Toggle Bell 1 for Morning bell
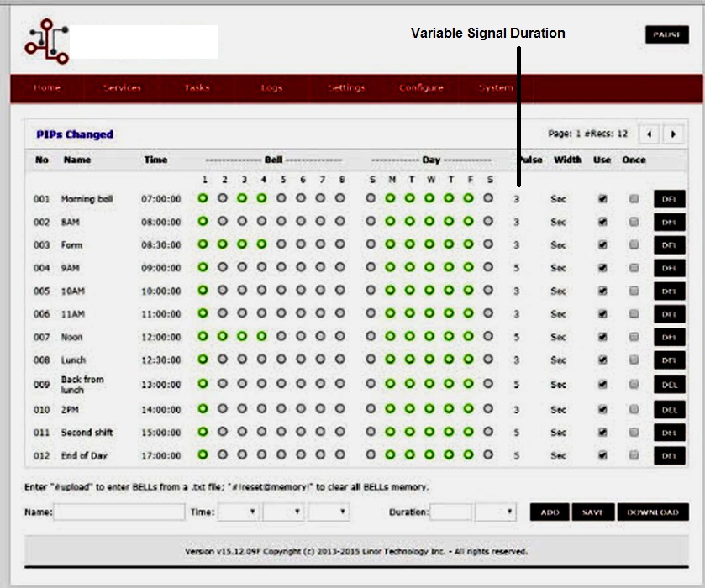This screenshot has height=588, width=705. tap(203, 198)
